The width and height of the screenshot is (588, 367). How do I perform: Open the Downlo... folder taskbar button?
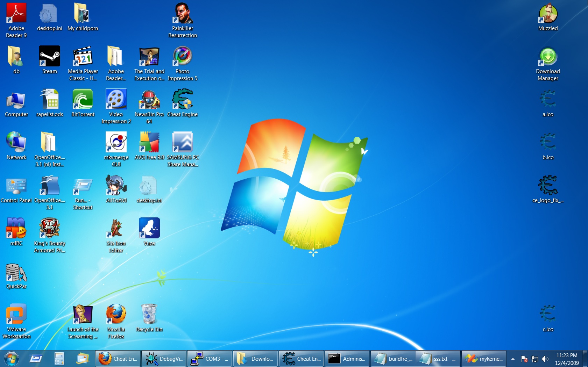[256, 359]
